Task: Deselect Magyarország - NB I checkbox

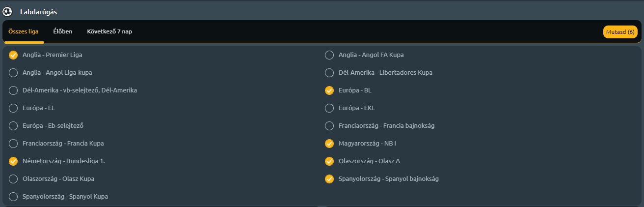Action: click(329, 144)
